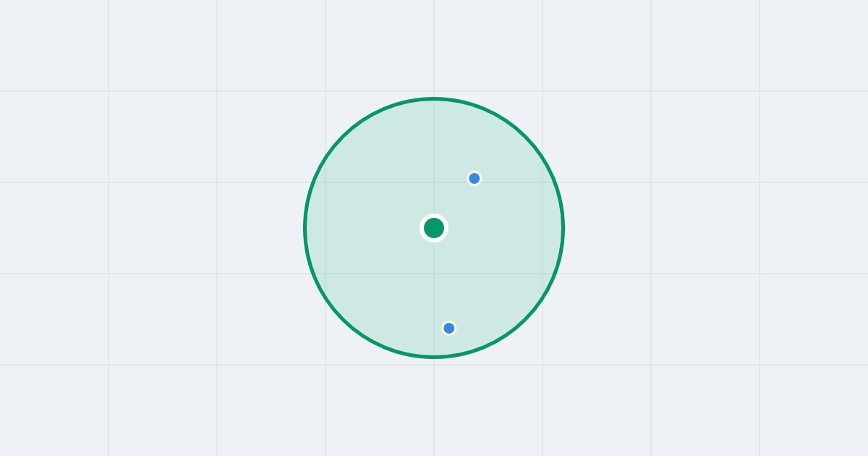
Task: Click vertical grid line where it meets circle's top edge
Action: (434, 98)
